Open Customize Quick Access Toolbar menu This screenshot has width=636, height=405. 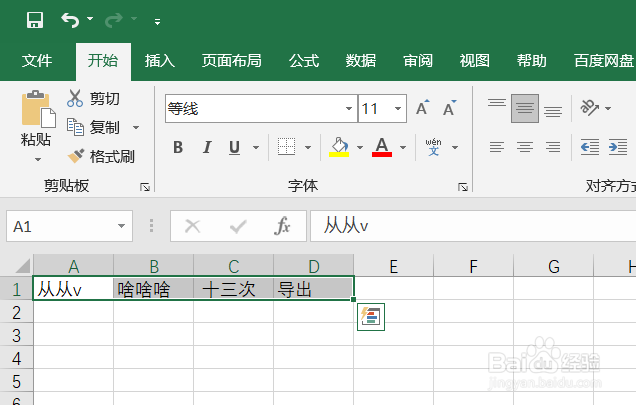tap(157, 22)
